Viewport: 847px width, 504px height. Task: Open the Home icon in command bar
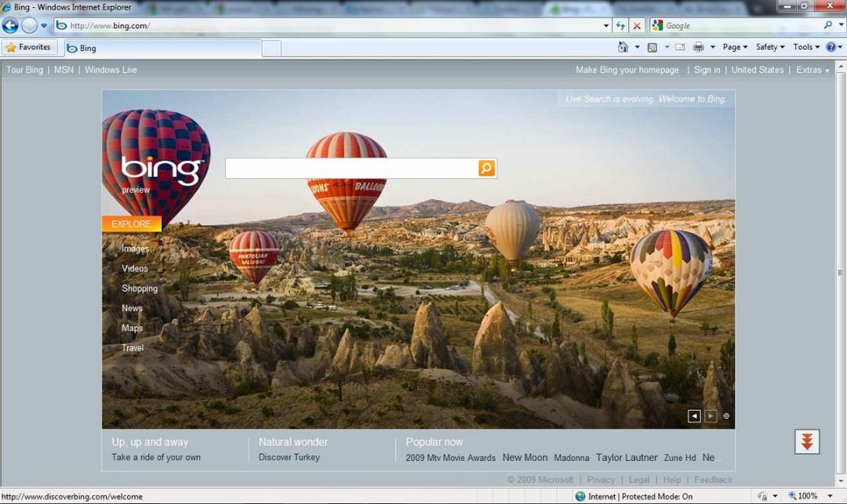pos(623,47)
